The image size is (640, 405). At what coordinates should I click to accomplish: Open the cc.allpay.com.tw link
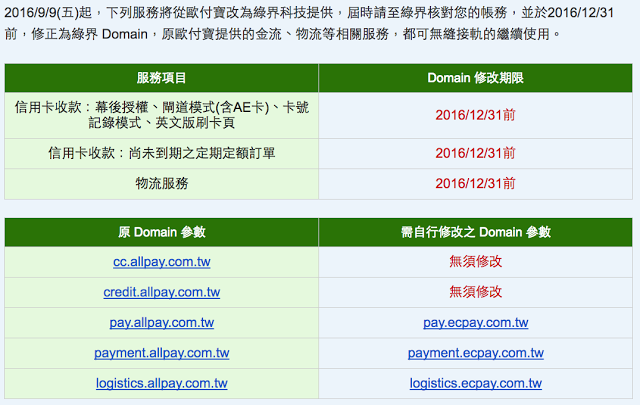162,262
